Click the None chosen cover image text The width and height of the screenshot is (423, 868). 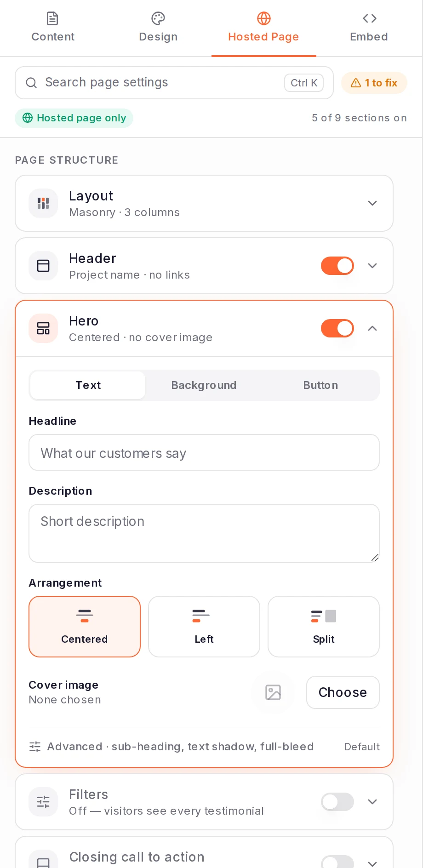tap(65, 700)
